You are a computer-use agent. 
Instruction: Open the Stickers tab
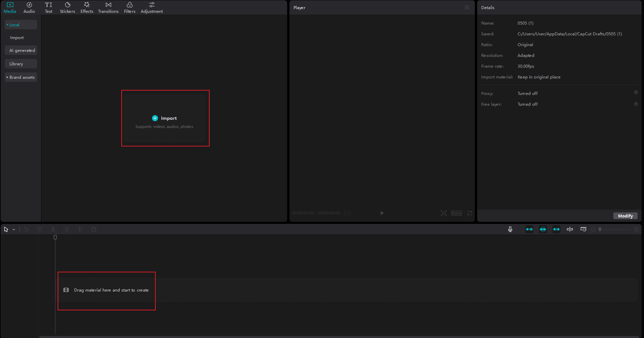pyautogui.click(x=67, y=8)
